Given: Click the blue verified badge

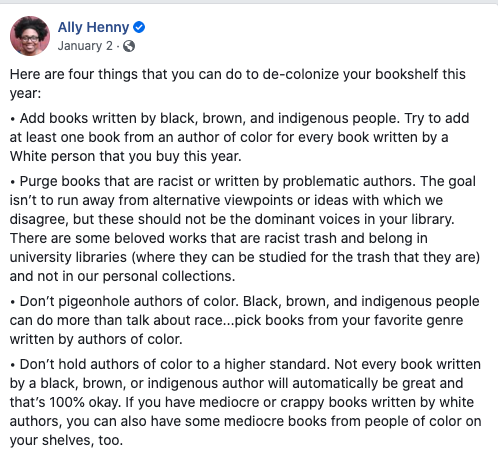Looking at the screenshot, I should (x=139, y=27).
